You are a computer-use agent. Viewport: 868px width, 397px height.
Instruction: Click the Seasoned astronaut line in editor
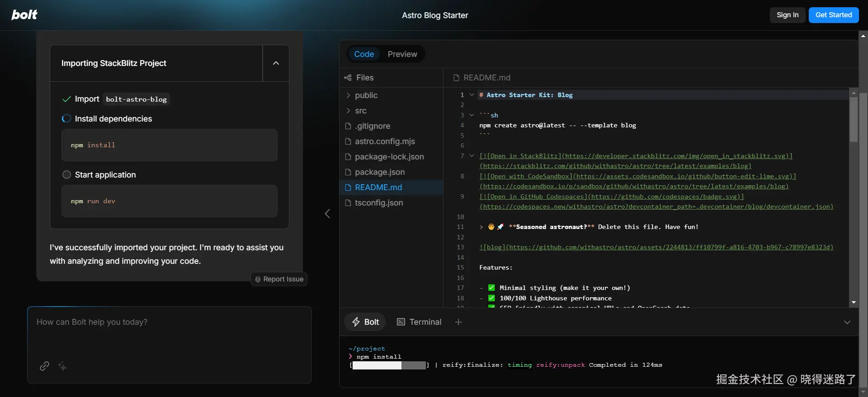point(589,227)
